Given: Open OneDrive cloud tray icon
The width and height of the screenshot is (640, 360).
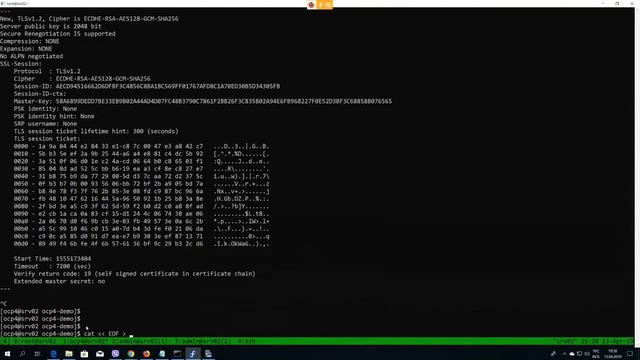Looking at the screenshot, I should coord(572,354).
